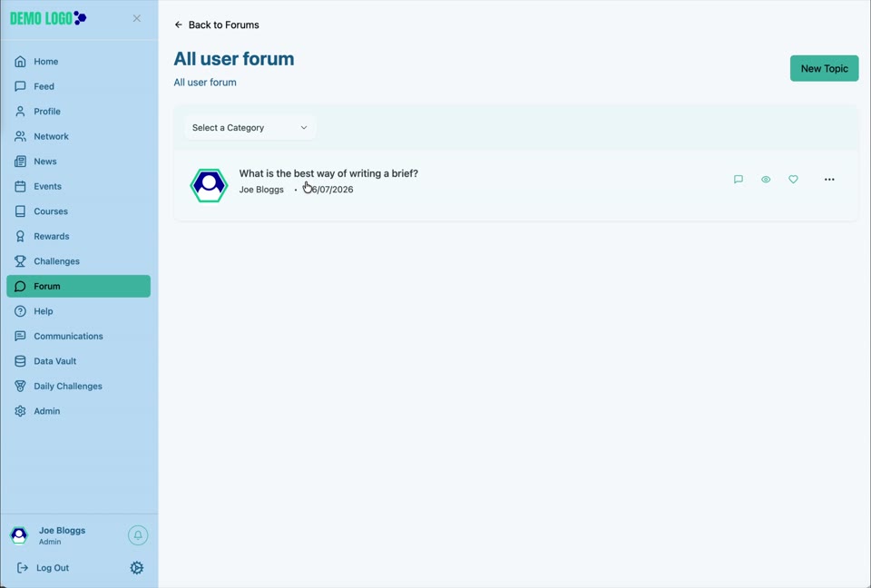Open the three-dots menu for the topic
Viewport: 871px width, 588px height.
(x=829, y=179)
